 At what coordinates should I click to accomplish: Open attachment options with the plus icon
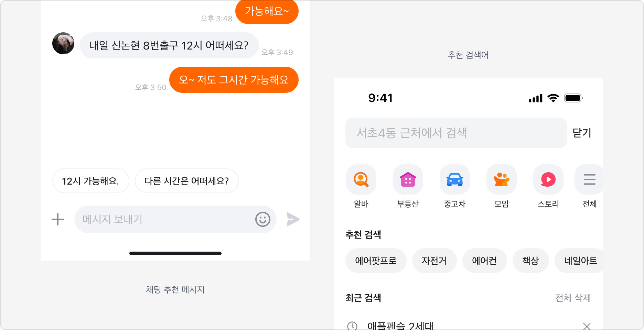58,219
